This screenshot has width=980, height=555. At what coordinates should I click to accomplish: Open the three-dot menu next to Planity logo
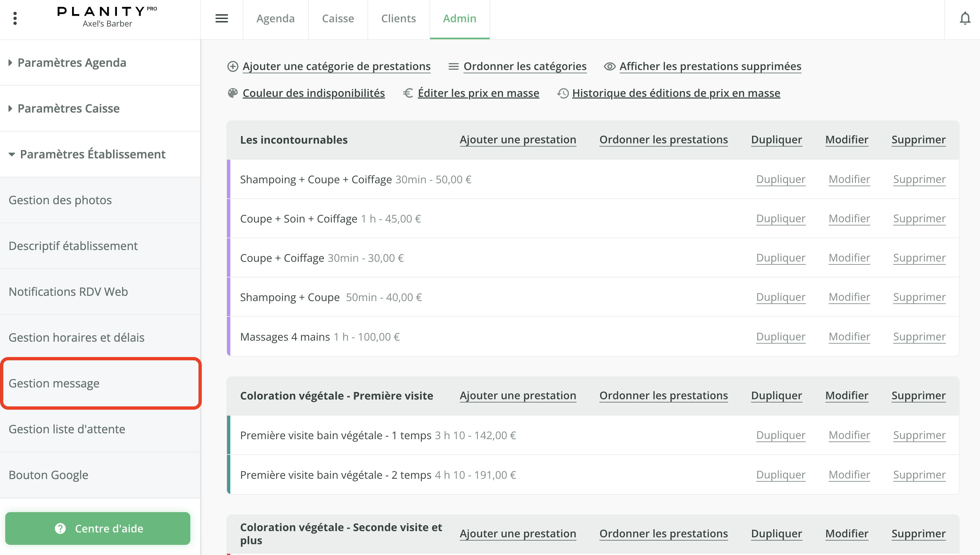pyautogui.click(x=15, y=18)
